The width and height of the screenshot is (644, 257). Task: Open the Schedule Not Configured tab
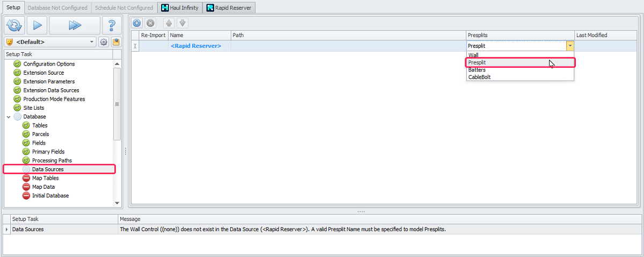pos(124,8)
